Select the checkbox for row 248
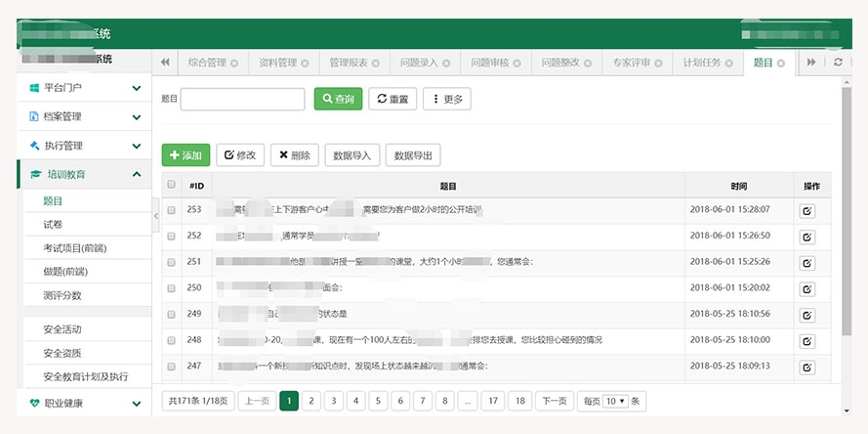This screenshot has width=868, height=434. point(172,340)
